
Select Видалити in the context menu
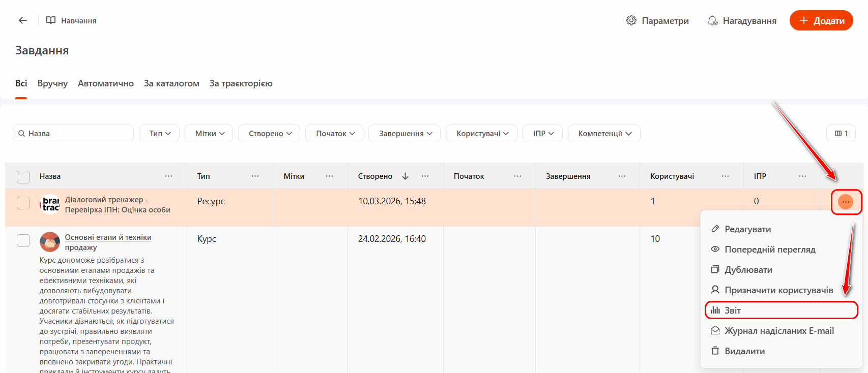pyautogui.click(x=744, y=351)
